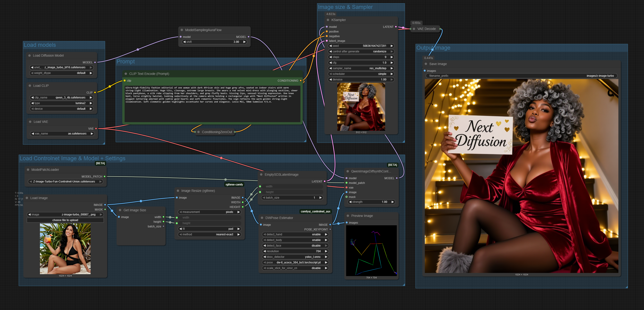Select the Load models group title
Viewport: 644px width, 310px height.
pos(40,45)
